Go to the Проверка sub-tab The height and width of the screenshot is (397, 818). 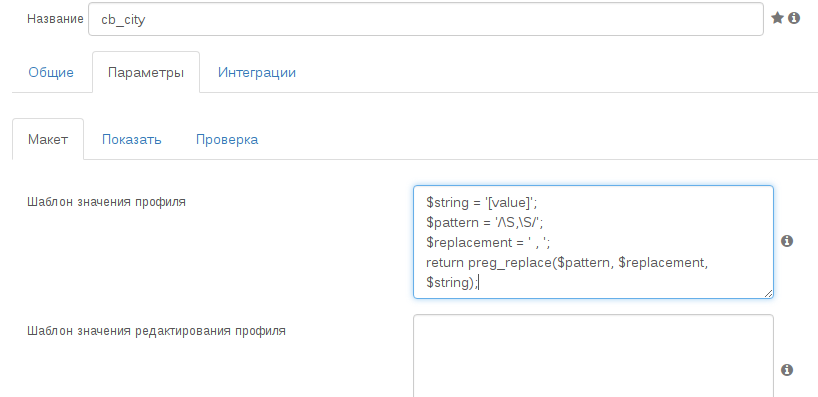pos(227,139)
